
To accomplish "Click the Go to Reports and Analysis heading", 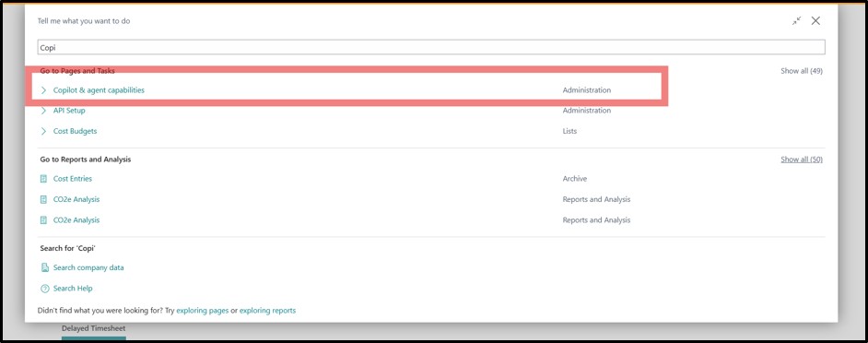I will pyautogui.click(x=86, y=159).
